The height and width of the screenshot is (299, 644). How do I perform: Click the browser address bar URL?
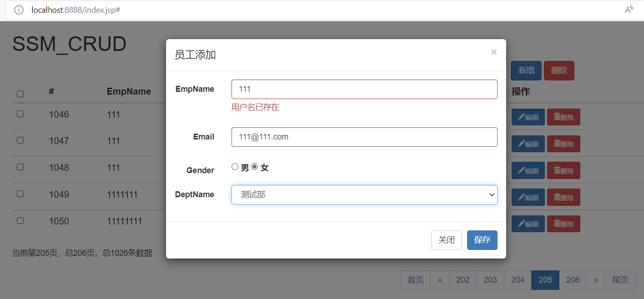tap(75, 10)
